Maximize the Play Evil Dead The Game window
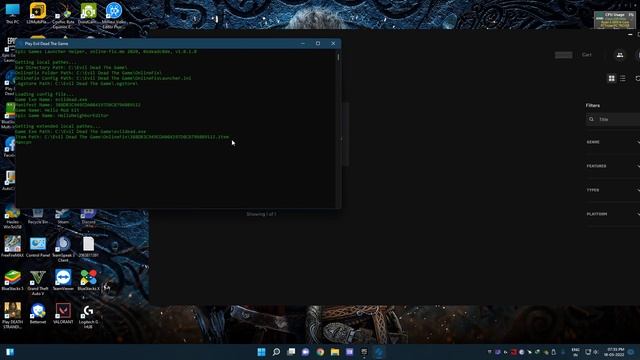Viewport: 640px width, 360px height. [318, 43]
